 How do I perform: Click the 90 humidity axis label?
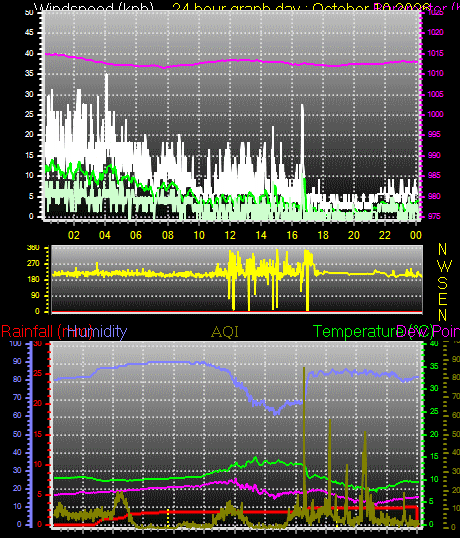click(17, 362)
